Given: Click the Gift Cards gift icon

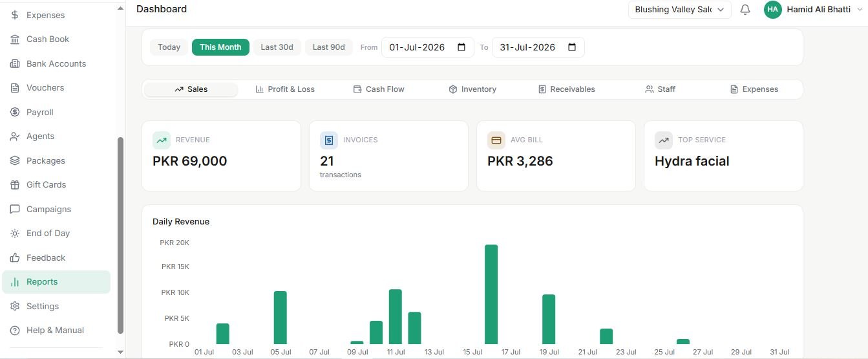Looking at the screenshot, I should [x=14, y=185].
